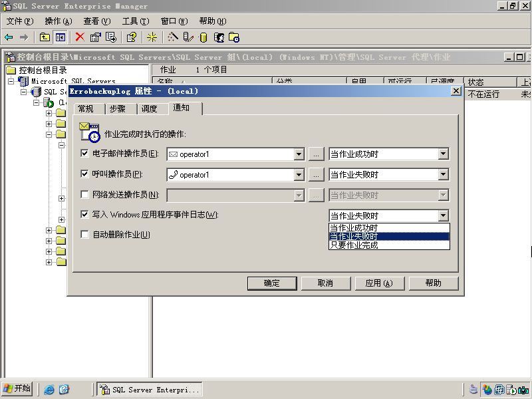Image resolution: width=532 pixels, height=399 pixels.
Task: Open properties via toolbar properties icon
Action: point(96,37)
